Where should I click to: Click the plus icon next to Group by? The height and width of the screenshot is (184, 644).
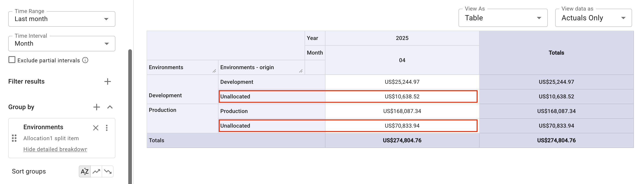[96, 107]
